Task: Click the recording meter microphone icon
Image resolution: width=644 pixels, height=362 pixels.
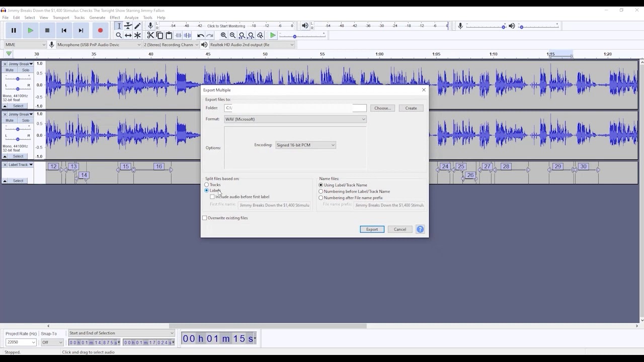Action: tap(150, 26)
